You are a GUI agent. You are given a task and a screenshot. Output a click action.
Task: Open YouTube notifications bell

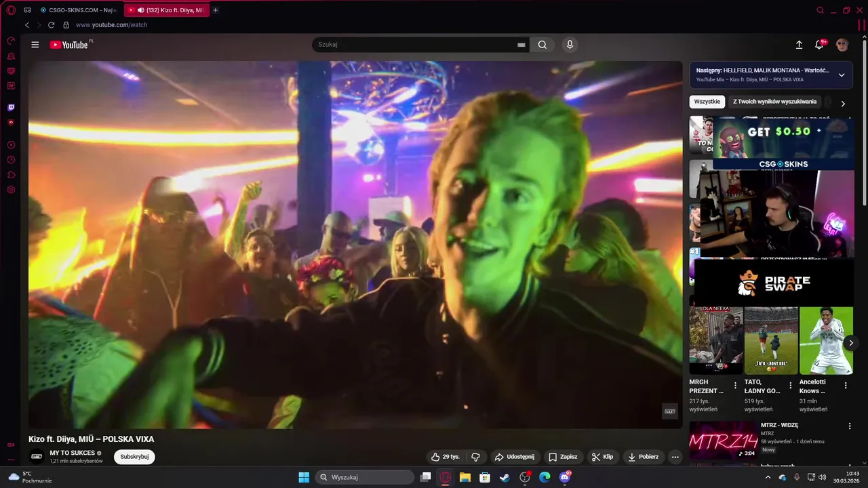(x=820, y=45)
